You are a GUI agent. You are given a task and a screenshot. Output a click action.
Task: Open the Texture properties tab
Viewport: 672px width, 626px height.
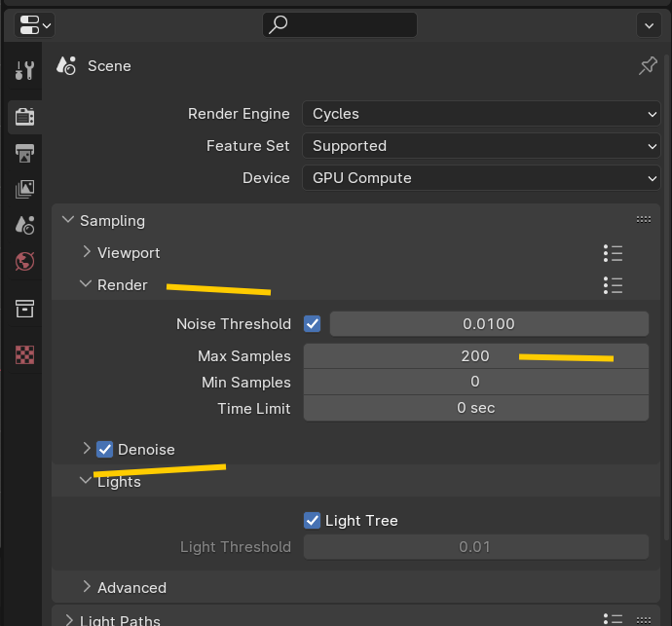25,354
